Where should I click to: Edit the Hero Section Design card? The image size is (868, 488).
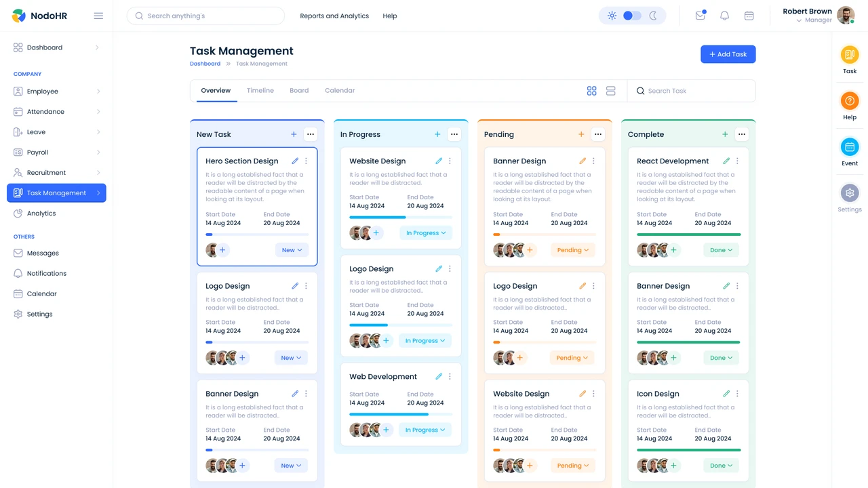click(x=295, y=161)
